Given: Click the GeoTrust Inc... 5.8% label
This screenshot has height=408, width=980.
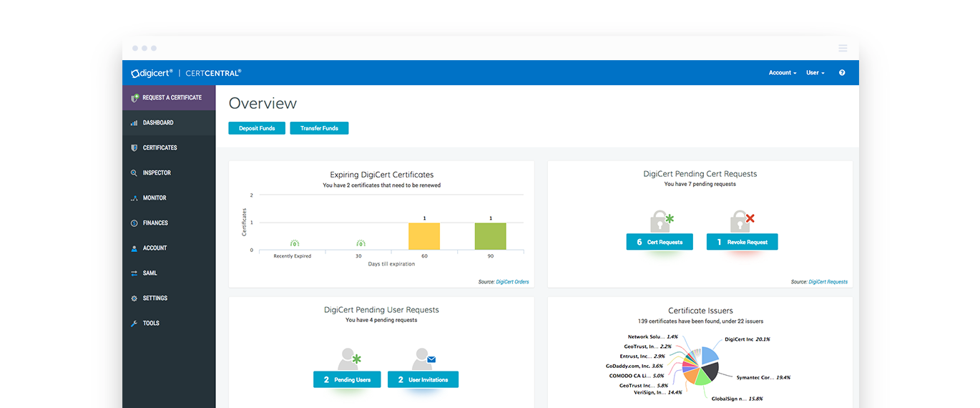Looking at the screenshot, I should pyautogui.click(x=643, y=385).
